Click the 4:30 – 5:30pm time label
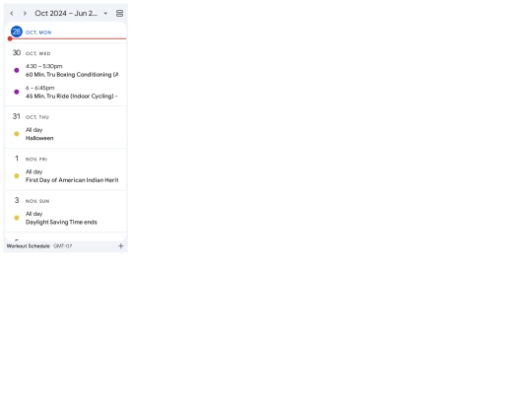This screenshot has width=532, height=399. (x=43, y=66)
